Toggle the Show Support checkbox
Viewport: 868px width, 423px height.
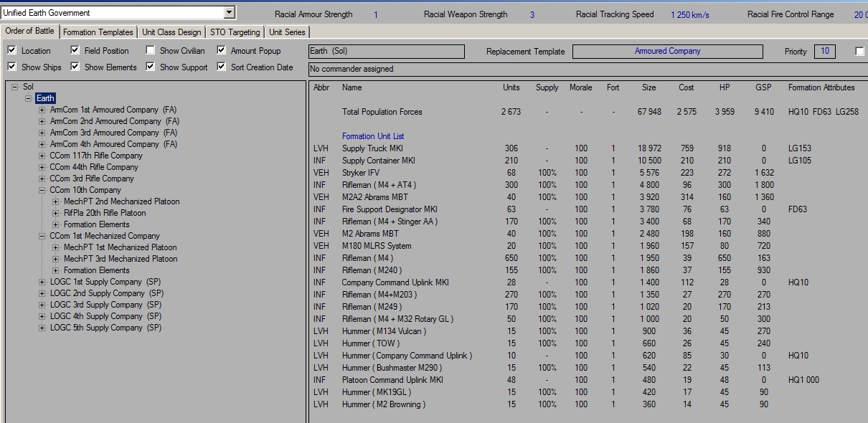coord(150,67)
